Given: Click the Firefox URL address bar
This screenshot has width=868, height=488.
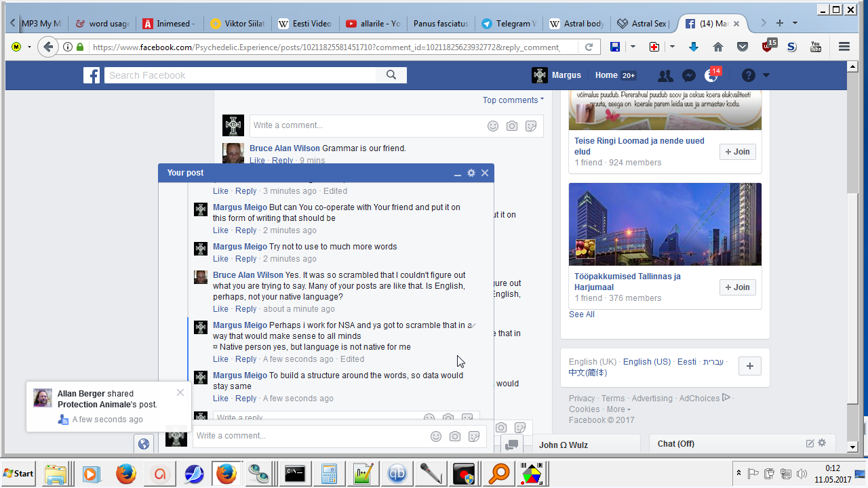Looking at the screenshot, I should point(325,47).
